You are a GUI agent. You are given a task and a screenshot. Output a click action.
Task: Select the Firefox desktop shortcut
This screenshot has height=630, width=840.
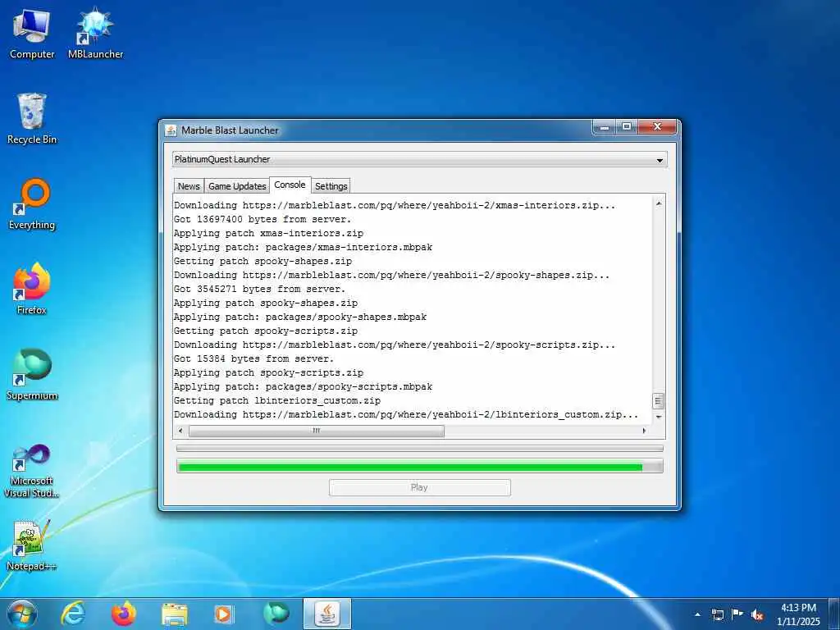32,290
